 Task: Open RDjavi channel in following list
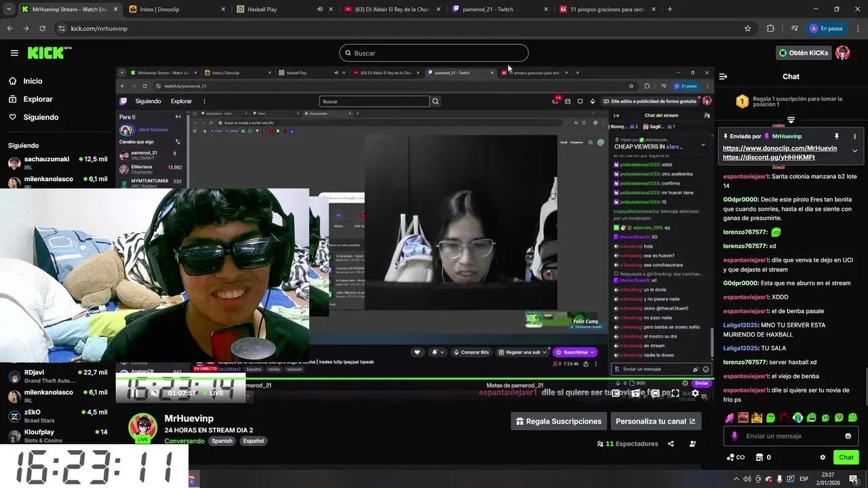[x=58, y=376]
